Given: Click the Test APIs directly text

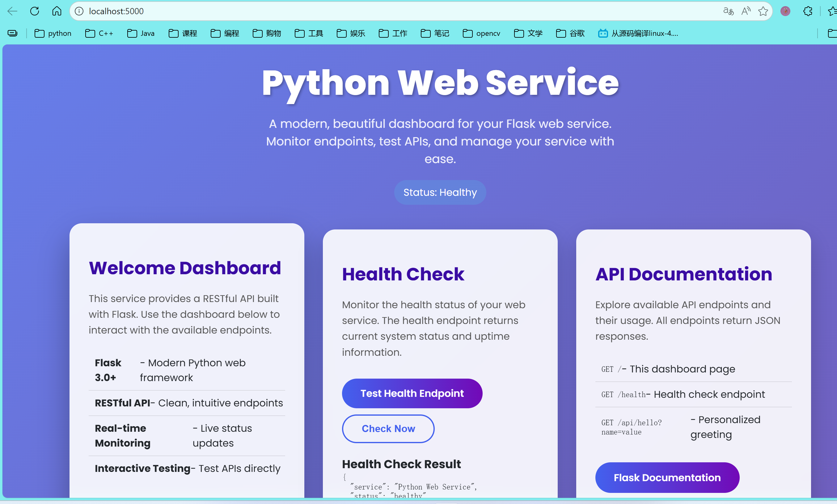Looking at the screenshot, I should (235, 468).
